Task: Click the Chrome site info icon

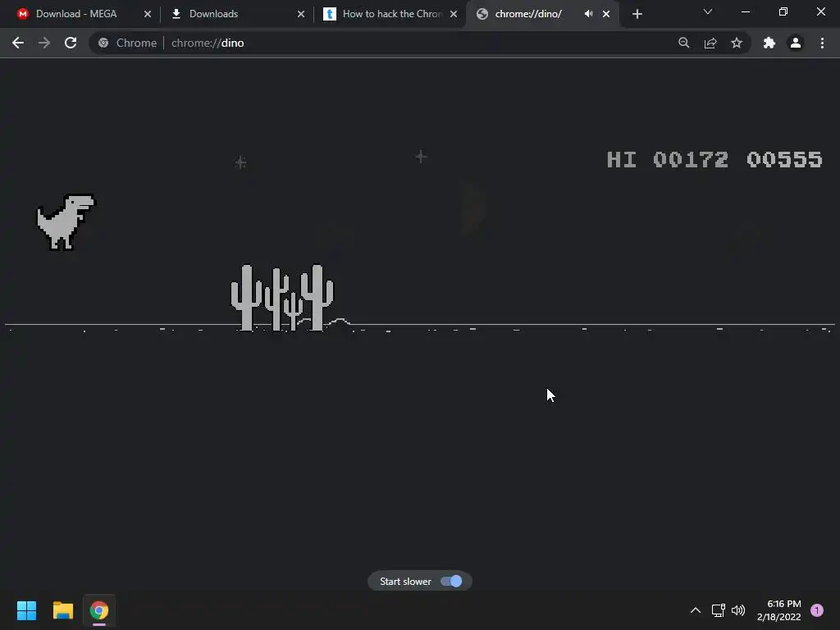Action: [103, 43]
